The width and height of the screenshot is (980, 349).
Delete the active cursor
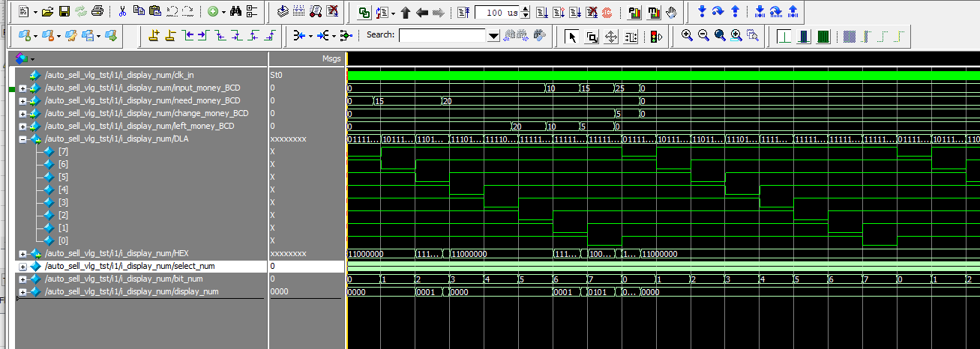170,35
